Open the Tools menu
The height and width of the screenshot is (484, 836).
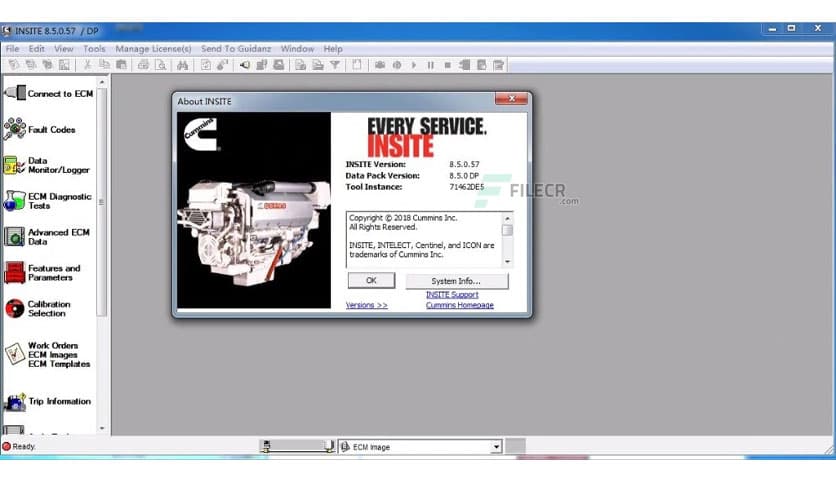pos(94,49)
